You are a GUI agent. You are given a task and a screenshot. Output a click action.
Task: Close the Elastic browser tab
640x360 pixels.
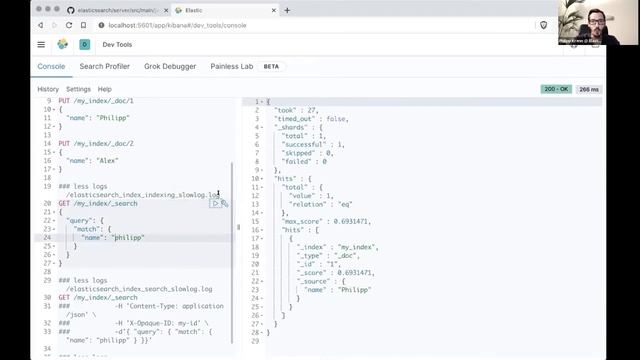[273, 10]
